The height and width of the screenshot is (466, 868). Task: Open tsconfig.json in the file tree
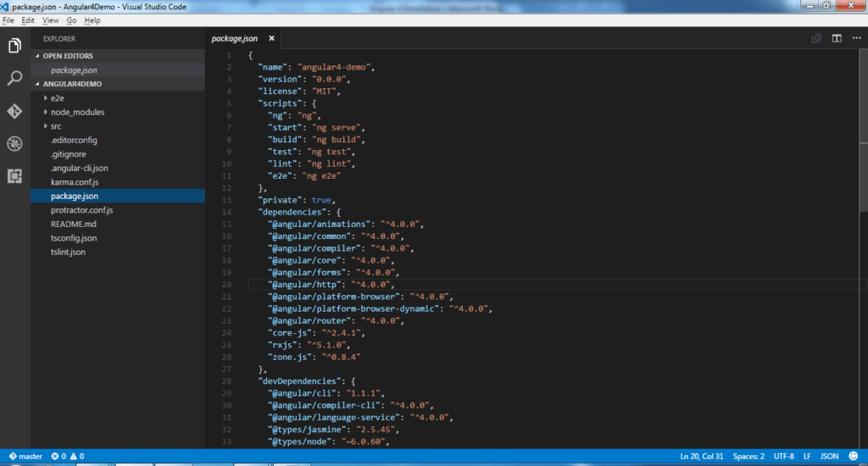[x=74, y=238]
